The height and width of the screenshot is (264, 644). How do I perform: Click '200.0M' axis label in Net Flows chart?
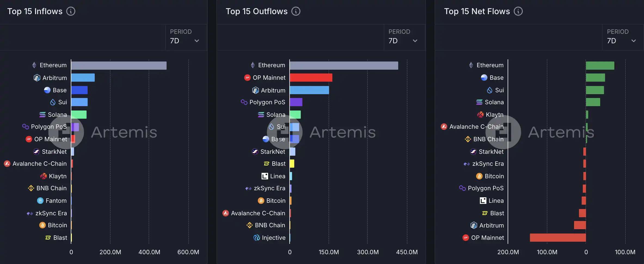[x=508, y=252]
